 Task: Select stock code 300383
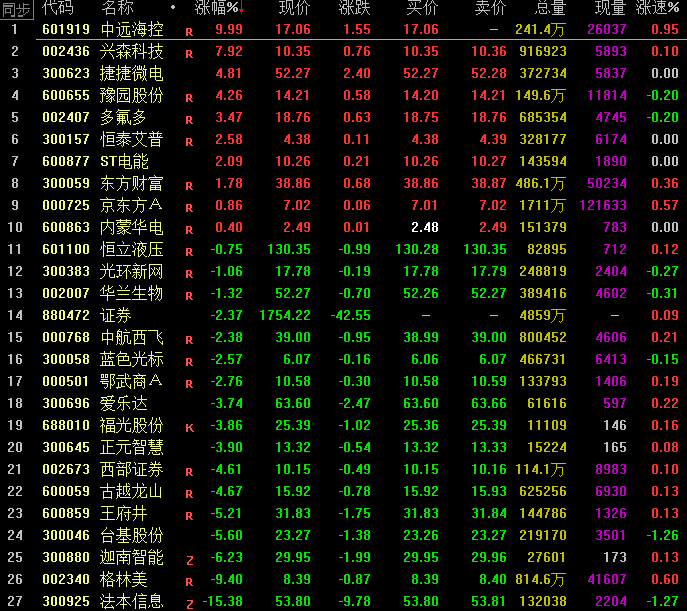point(66,271)
